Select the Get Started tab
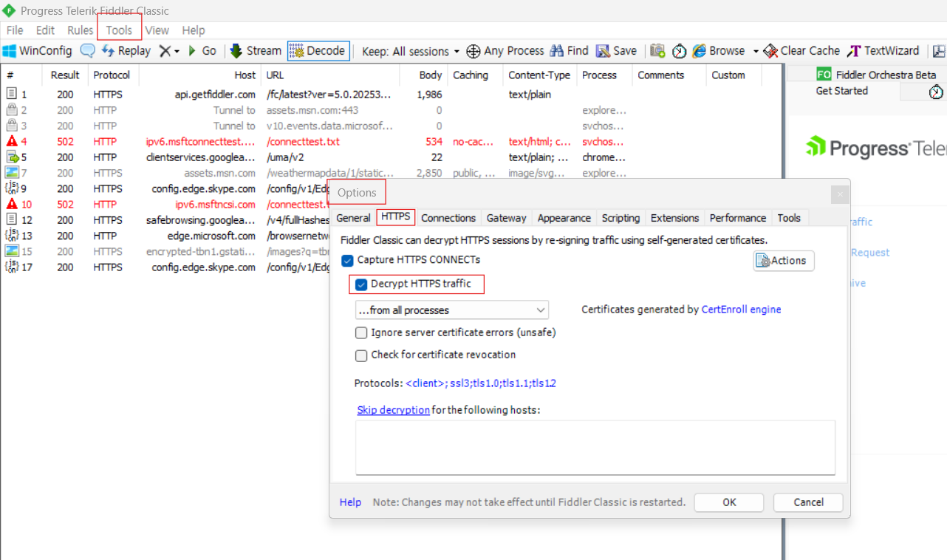This screenshot has width=947, height=560. coord(842,91)
